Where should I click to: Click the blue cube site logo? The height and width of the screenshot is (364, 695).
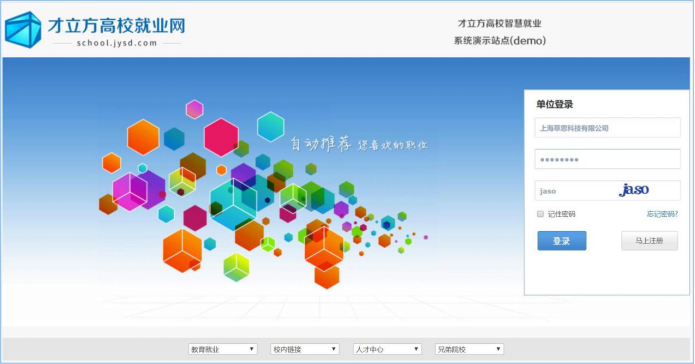click(x=23, y=30)
